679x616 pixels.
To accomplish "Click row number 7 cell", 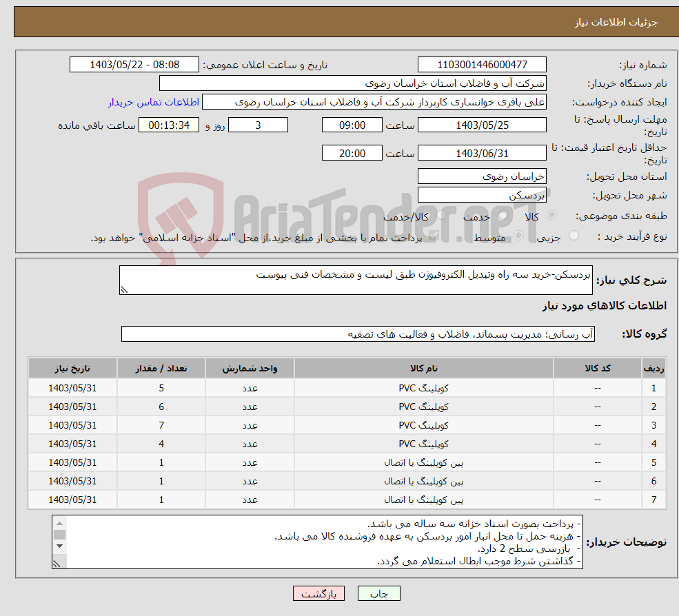I will [654, 500].
